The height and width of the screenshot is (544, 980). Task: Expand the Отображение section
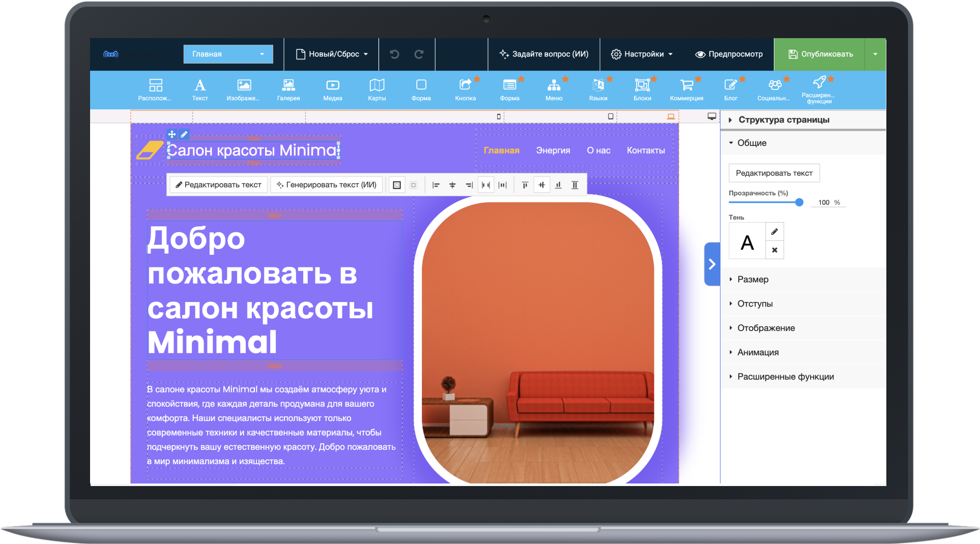(x=803, y=328)
